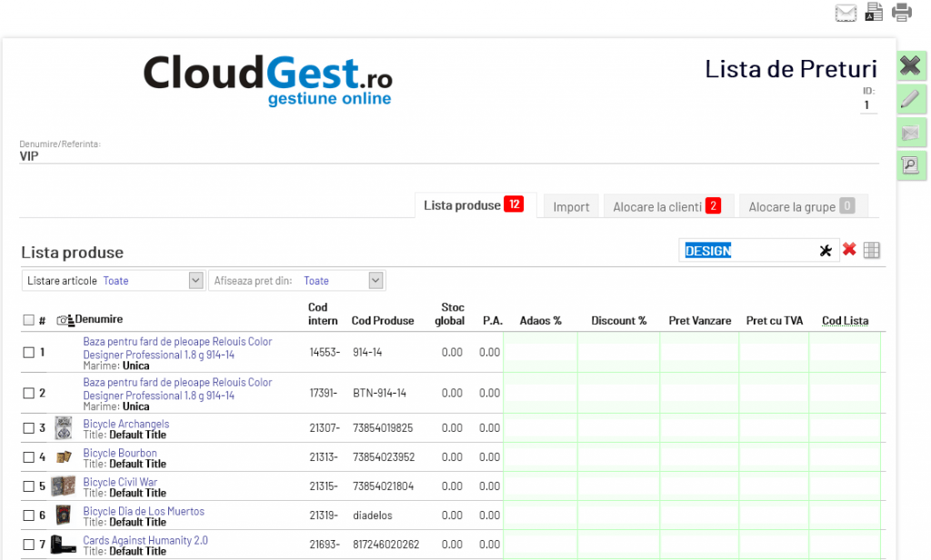Click the print icon at top right
This screenshot has width=931, height=560.
point(901,12)
